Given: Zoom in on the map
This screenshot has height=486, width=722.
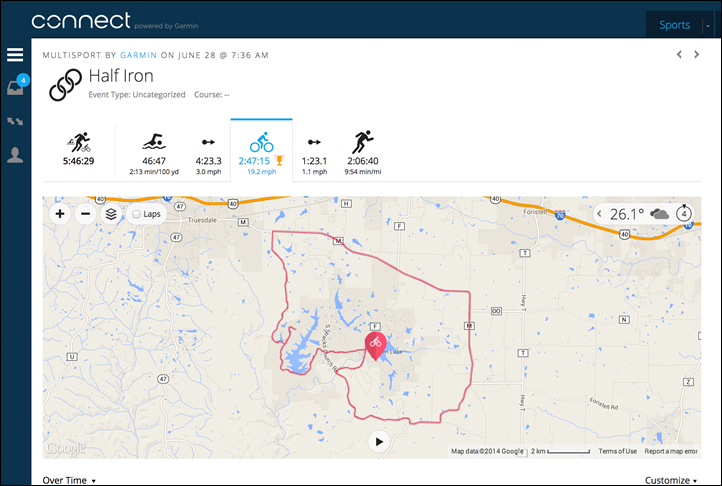Looking at the screenshot, I should coord(60,214).
